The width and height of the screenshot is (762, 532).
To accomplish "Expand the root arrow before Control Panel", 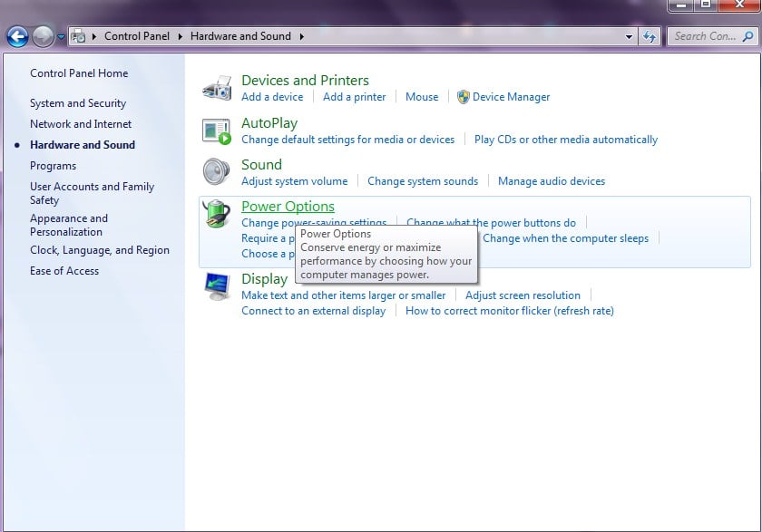I will pos(94,36).
